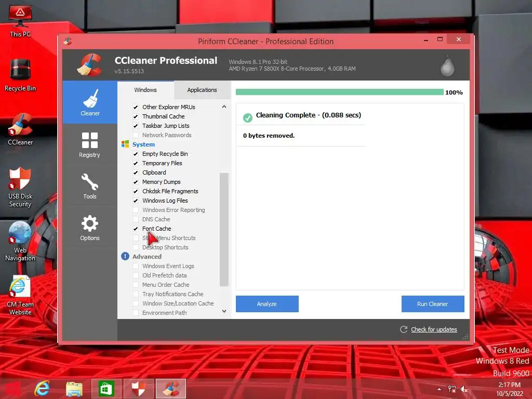
Task: Click the Memory Dumps label
Action: (162, 182)
